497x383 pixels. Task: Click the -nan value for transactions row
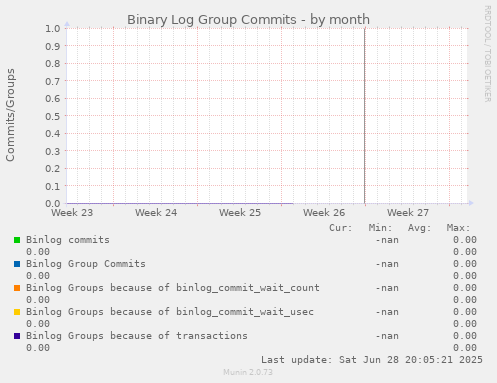387,336
